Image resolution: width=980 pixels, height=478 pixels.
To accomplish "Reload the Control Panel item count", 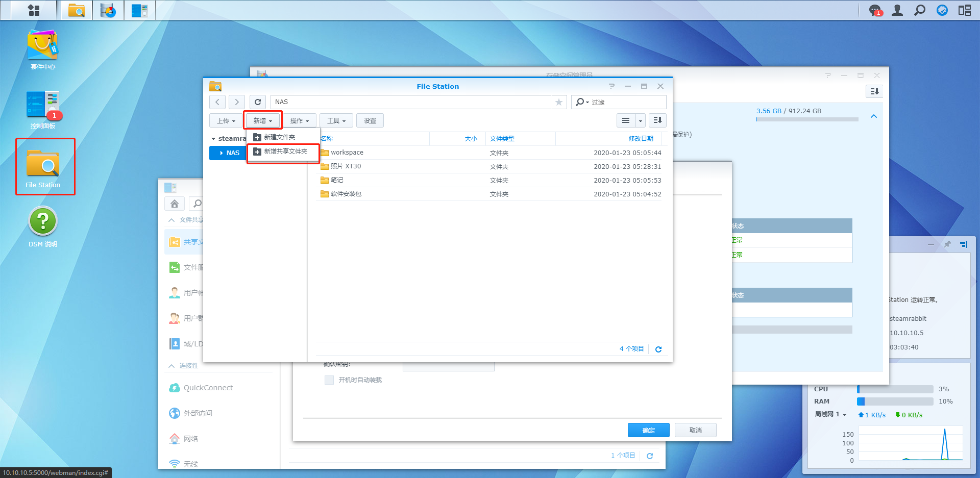I will [650, 456].
